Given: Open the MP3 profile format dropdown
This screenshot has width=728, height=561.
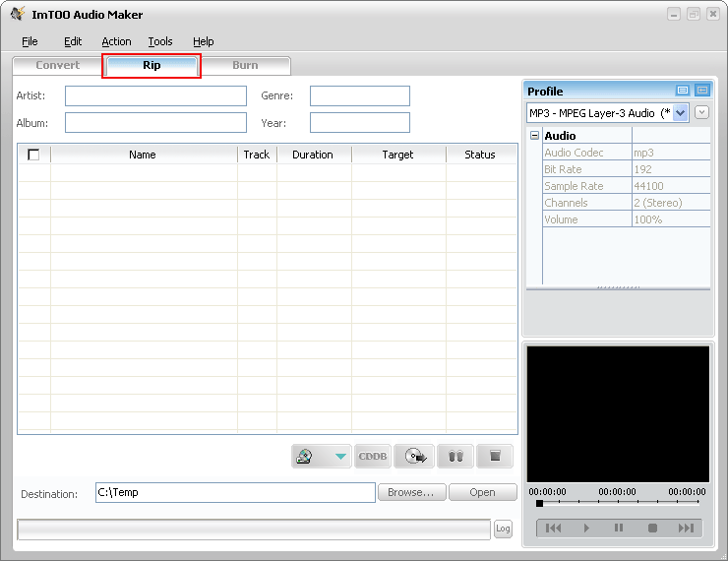Looking at the screenshot, I should tap(680, 113).
